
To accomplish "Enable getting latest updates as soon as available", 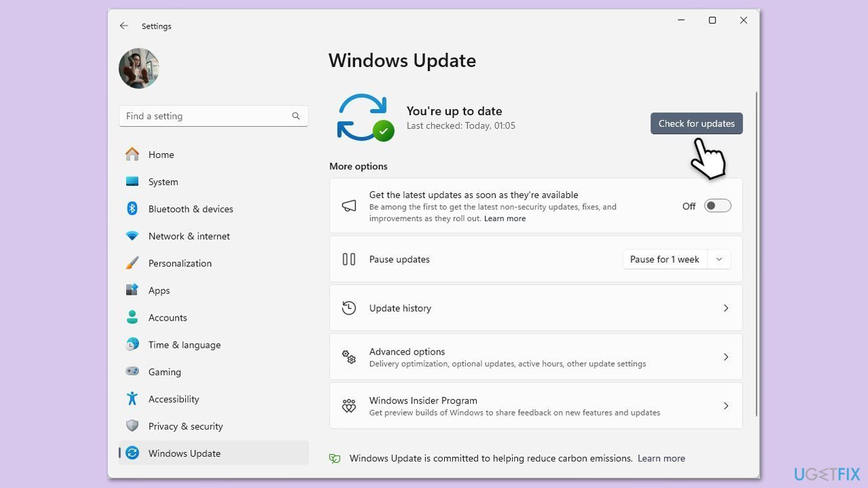I will 717,205.
